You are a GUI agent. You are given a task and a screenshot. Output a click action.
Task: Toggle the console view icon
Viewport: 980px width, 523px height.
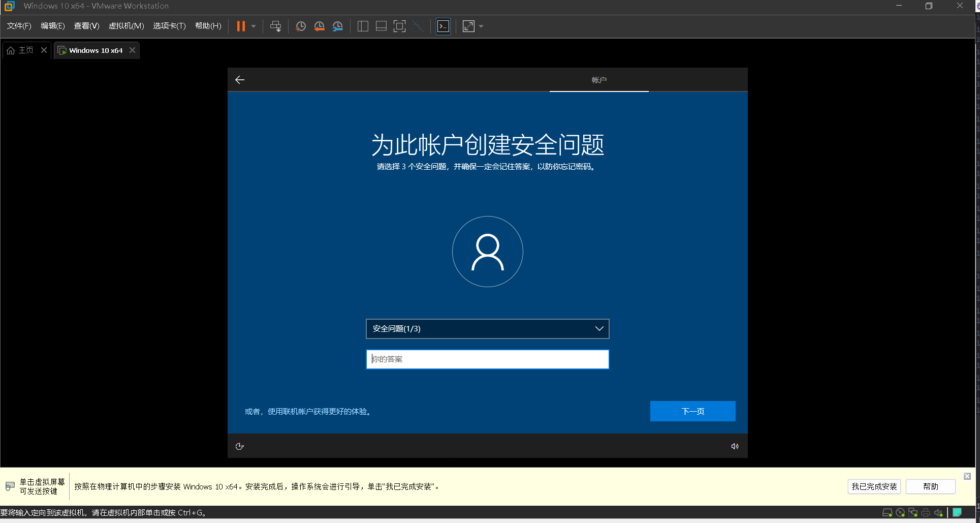click(444, 26)
